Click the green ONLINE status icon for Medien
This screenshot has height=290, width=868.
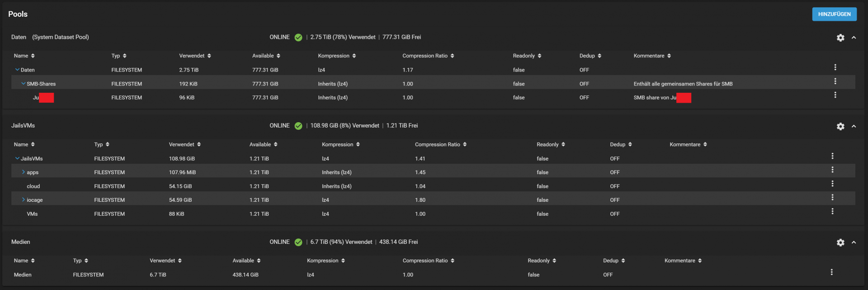[x=298, y=242]
